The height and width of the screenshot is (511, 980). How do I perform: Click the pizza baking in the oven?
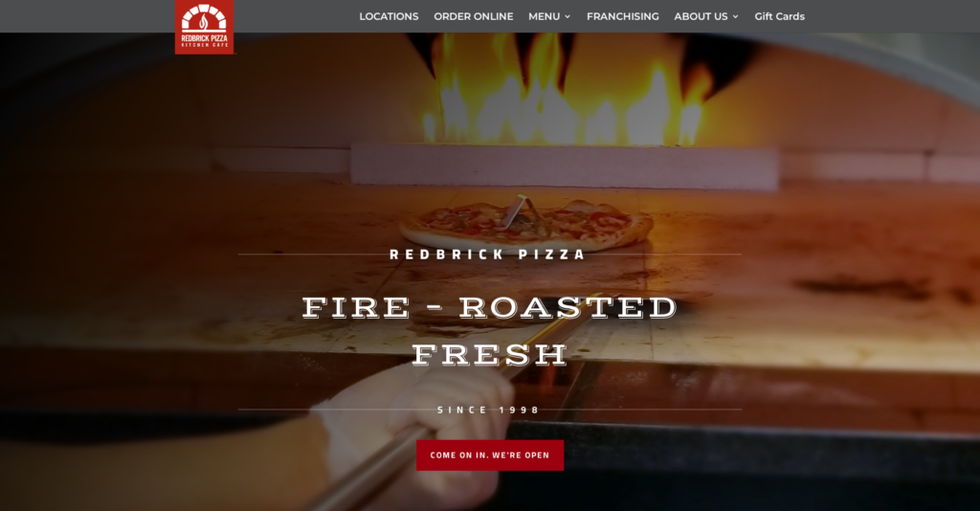pos(525,225)
